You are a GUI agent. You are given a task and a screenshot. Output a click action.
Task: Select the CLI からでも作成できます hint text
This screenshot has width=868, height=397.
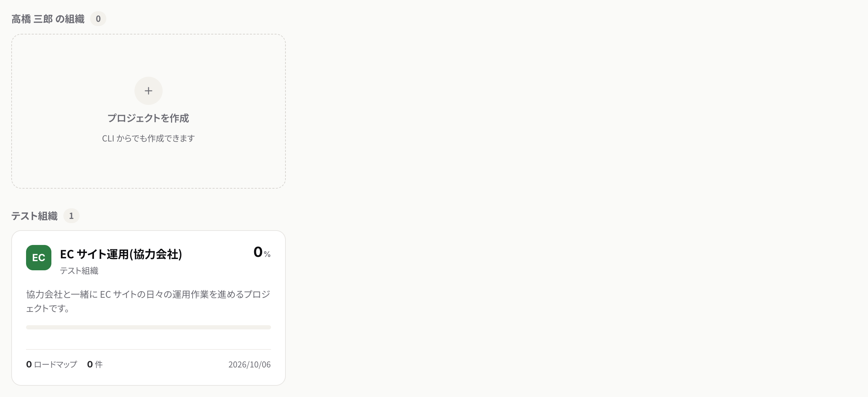click(148, 138)
